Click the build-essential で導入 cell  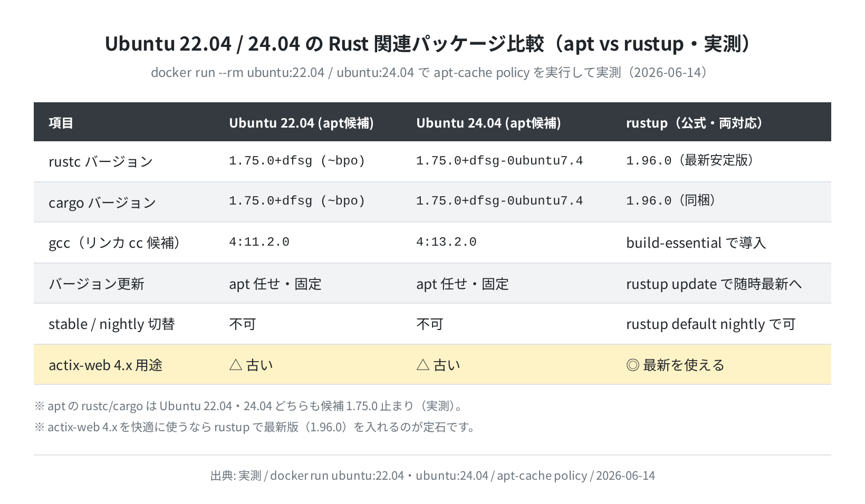696,243
